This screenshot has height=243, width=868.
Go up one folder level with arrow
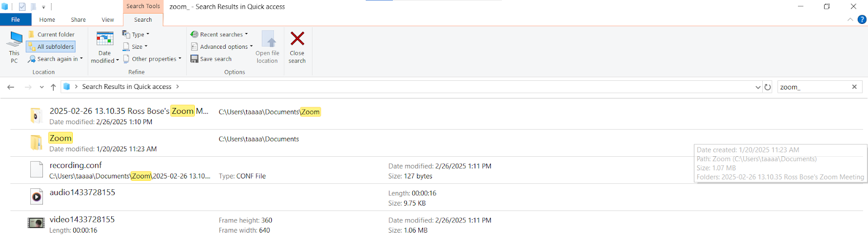click(53, 87)
